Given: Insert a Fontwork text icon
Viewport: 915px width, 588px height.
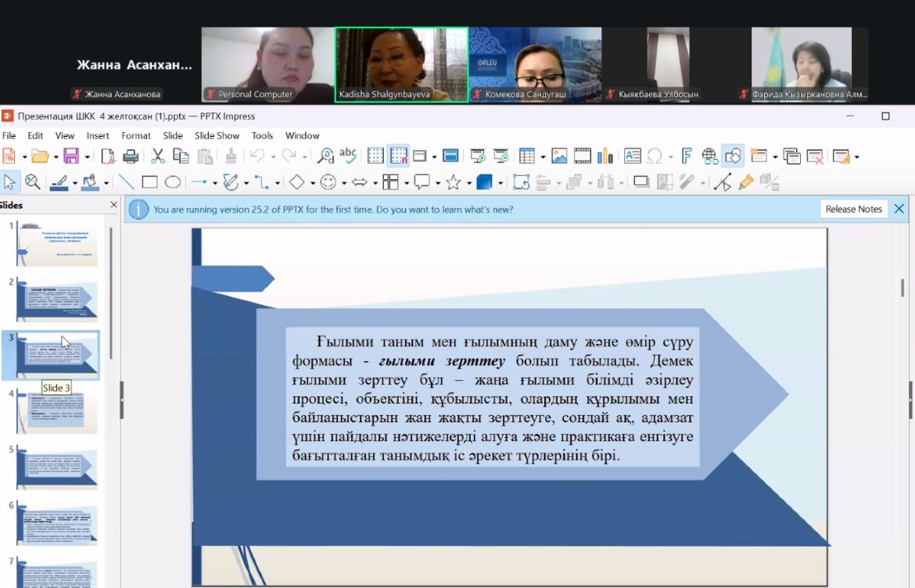Looking at the screenshot, I should [x=687, y=156].
